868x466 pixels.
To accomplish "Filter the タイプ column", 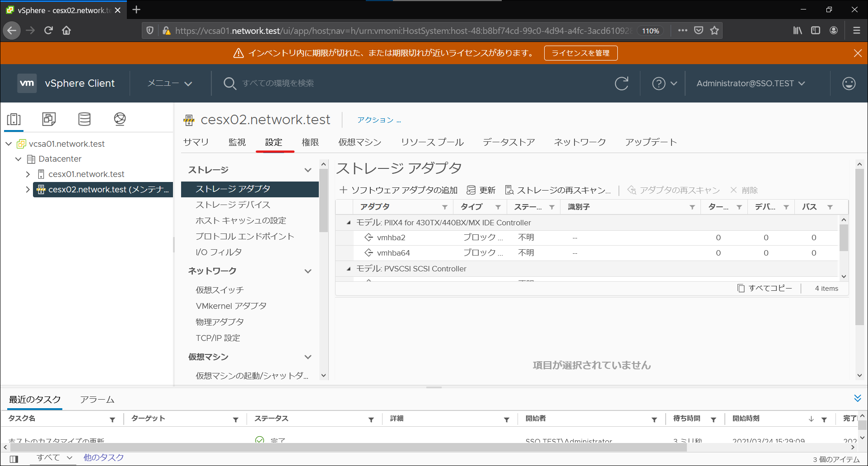I will click(x=498, y=207).
